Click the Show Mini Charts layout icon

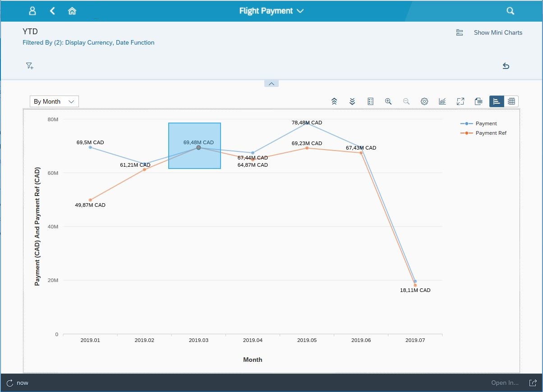tap(459, 32)
